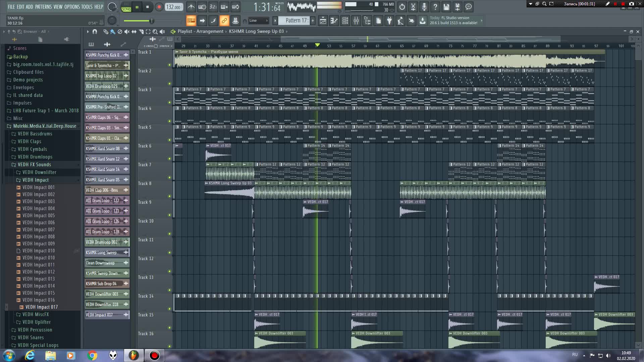Screen dimensions: 644x362
Task: Select VEDH Drumloop 025 in picker
Action: [107, 86]
